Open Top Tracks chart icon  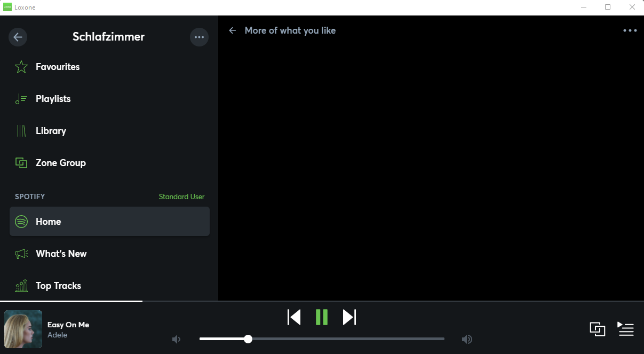[21, 286]
